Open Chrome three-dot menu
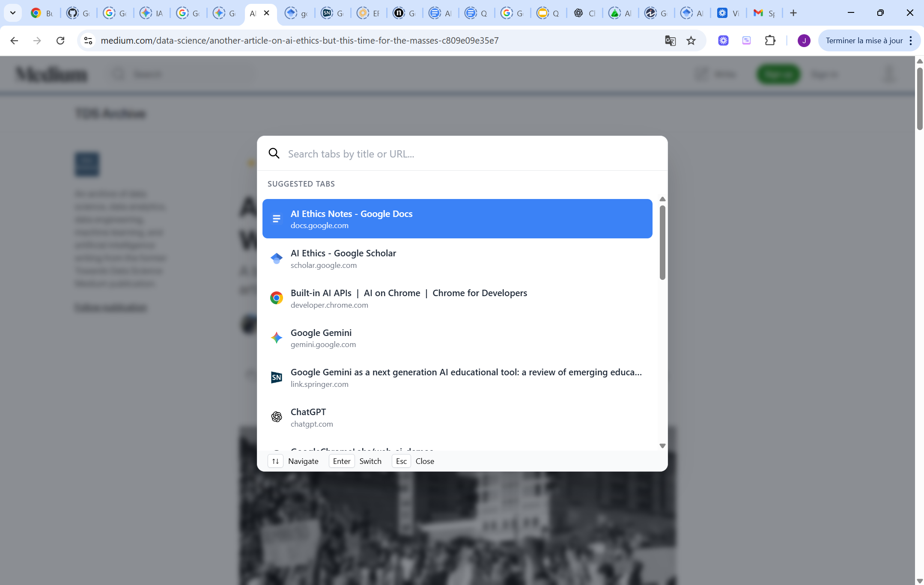Viewport: 924px width, 585px height. [x=911, y=41]
